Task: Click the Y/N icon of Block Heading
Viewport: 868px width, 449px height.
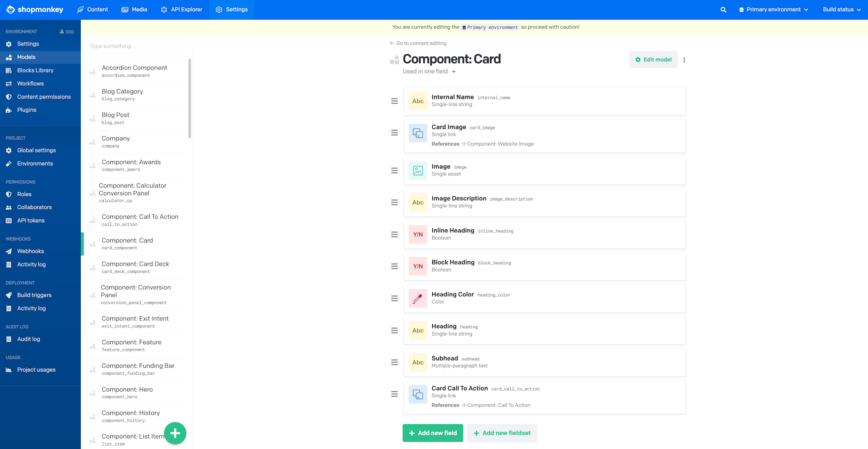Action: 418,266
